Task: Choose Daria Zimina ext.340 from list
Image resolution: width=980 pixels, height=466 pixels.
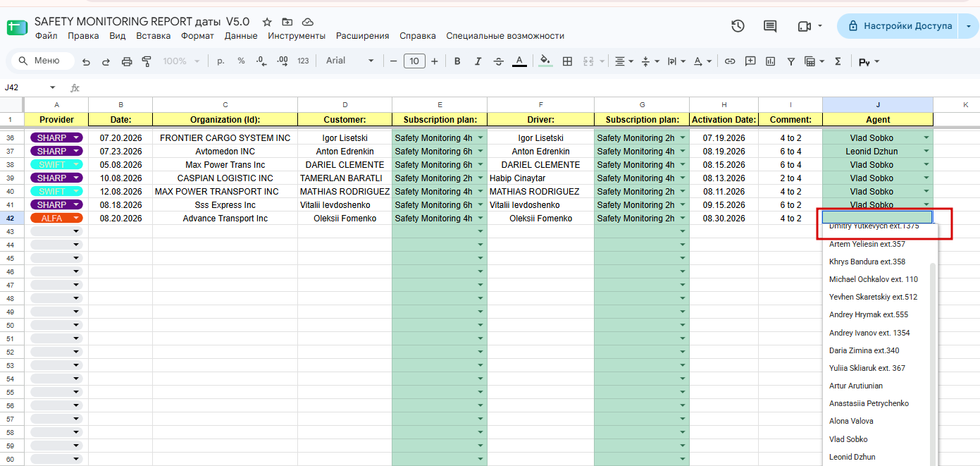Action: tap(864, 350)
